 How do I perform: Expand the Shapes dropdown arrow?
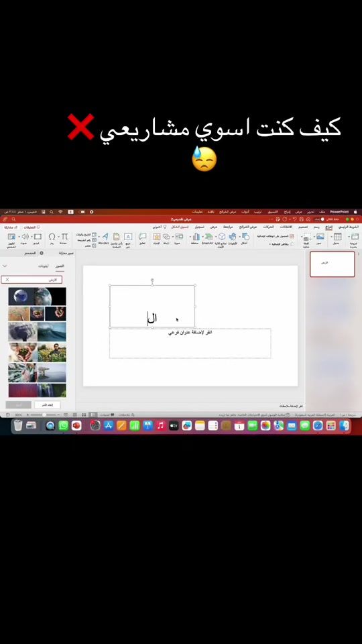pyautogui.click(x=240, y=237)
